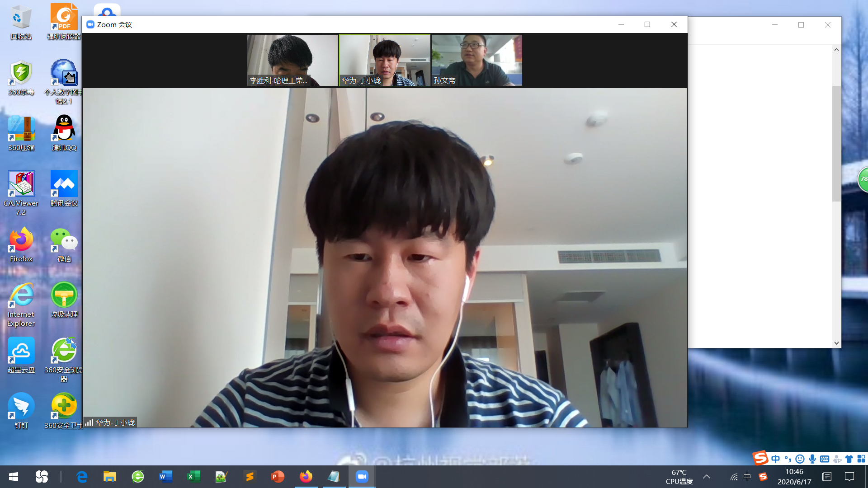868x488 pixels.
Task: Launch 腾讯QQ penguin icon
Action: point(64,133)
